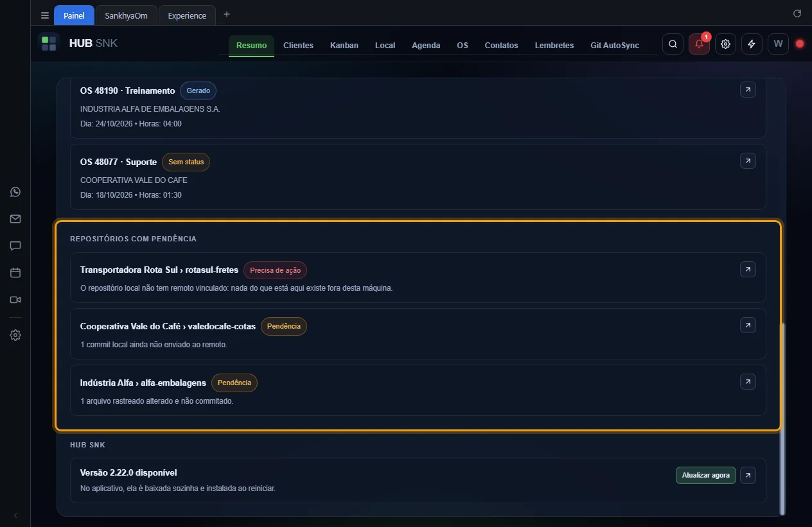Click OS 48077 · Suporte title
Image resolution: width=812 pixels, height=527 pixels.
[x=118, y=162]
